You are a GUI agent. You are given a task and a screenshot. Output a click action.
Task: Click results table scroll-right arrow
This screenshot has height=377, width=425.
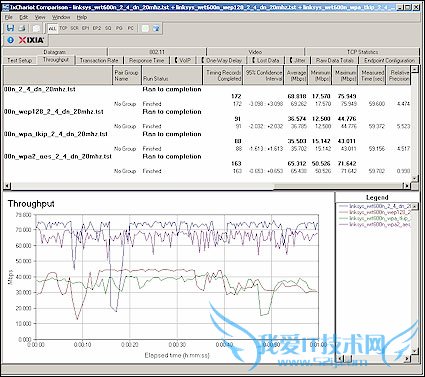click(407, 186)
